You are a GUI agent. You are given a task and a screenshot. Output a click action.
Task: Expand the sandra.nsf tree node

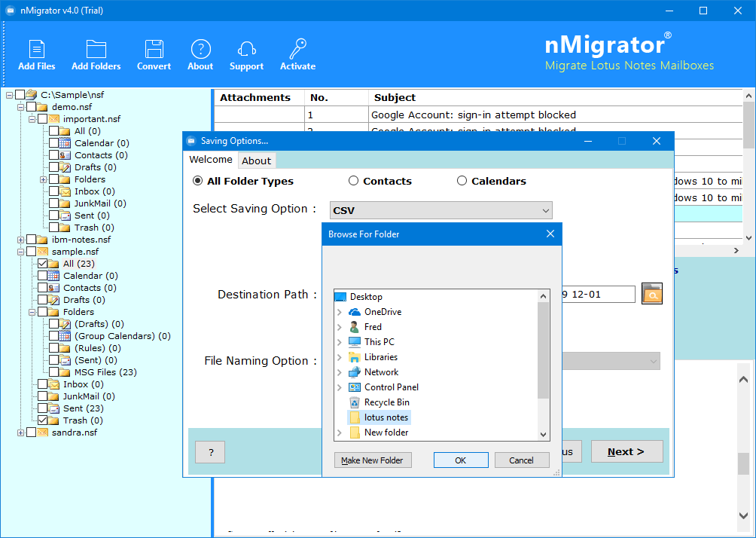(21, 433)
